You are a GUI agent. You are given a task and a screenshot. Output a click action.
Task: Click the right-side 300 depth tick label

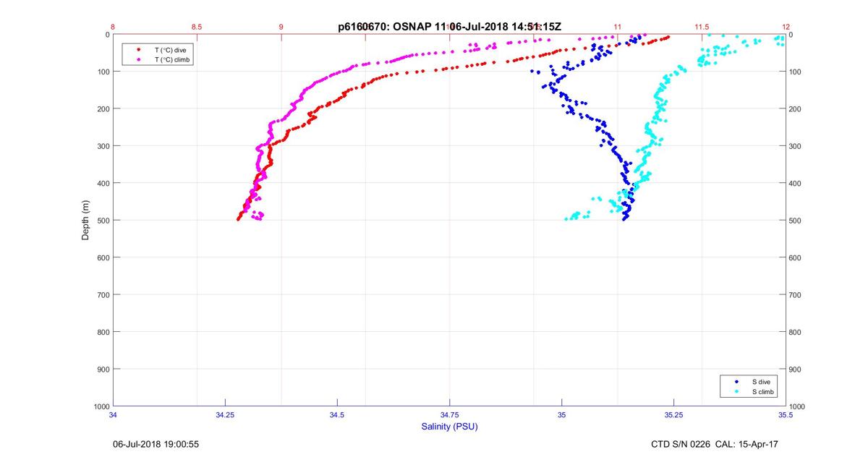pos(795,146)
